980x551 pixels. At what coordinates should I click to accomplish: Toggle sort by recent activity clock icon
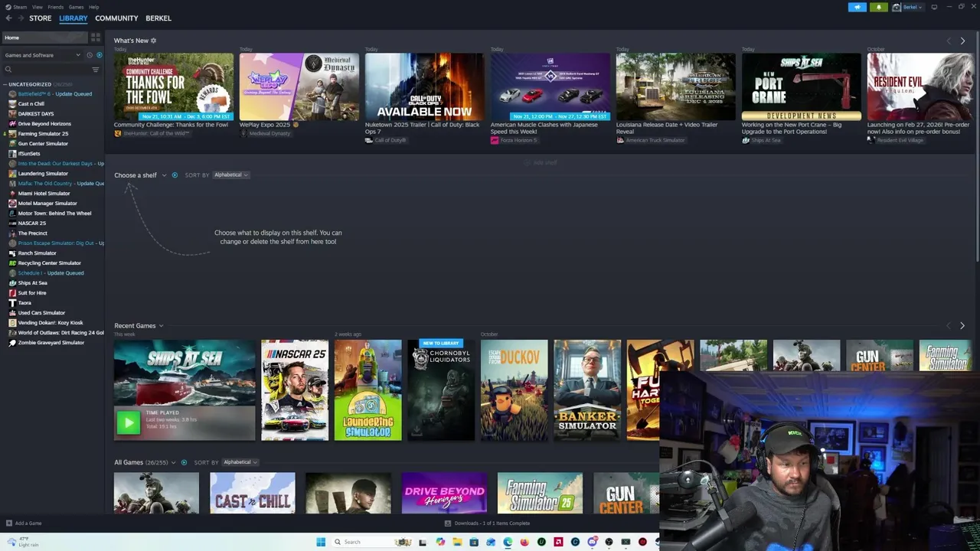click(x=89, y=55)
